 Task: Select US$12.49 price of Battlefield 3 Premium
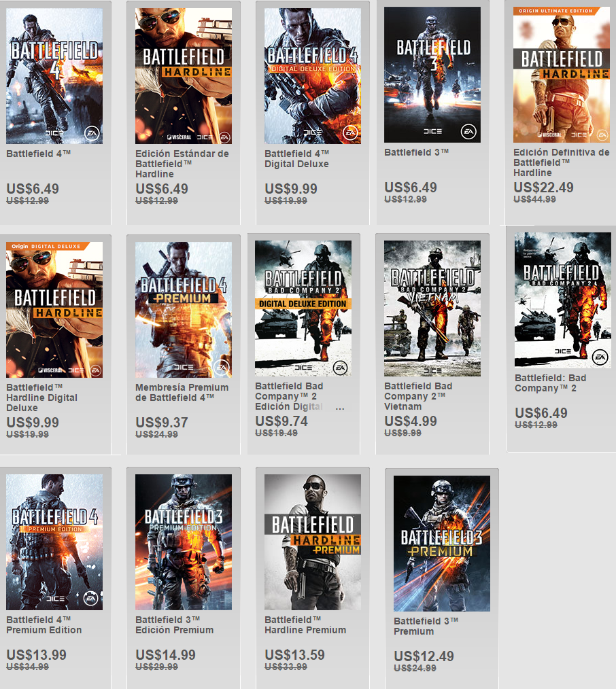(x=424, y=656)
